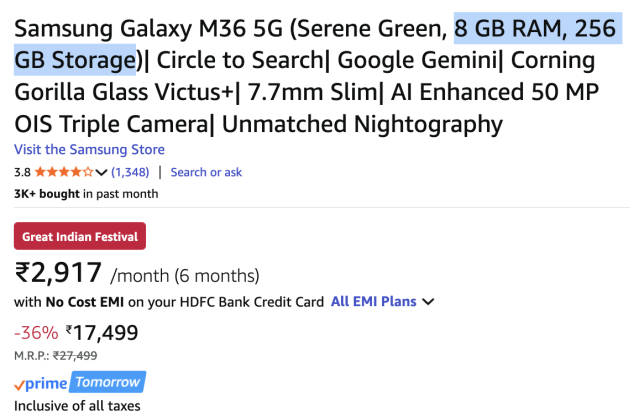This screenshot has width=639, height=420.
Task: Open the 1,348 ratings link
Action: click(130, 172)
